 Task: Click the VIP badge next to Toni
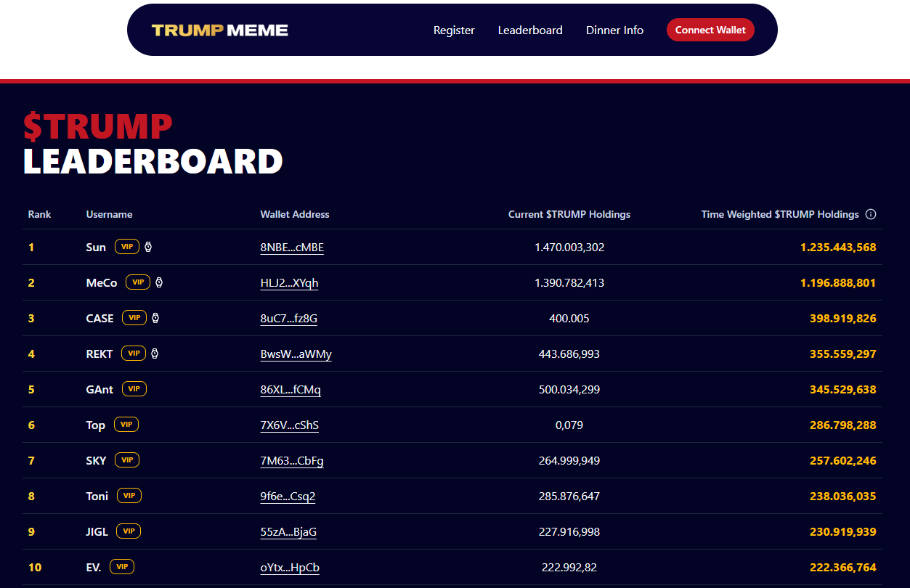pyautogui.click(x=129, y=496)
